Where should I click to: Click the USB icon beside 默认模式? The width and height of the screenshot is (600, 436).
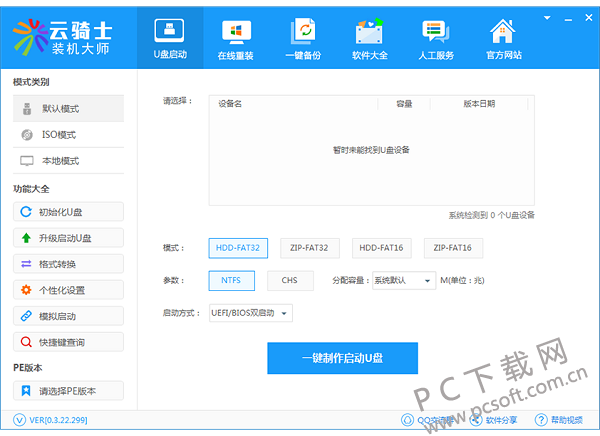tap(27, 109)
